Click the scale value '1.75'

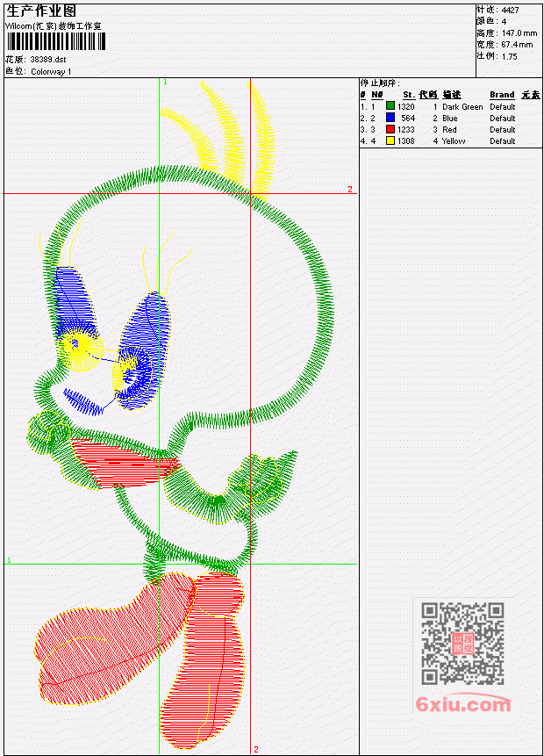[x=509, y=56]
